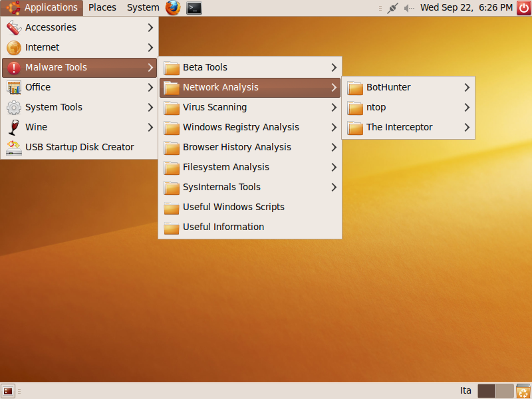
Task: Open the volume control tray icon
Action: coord(409,8)
